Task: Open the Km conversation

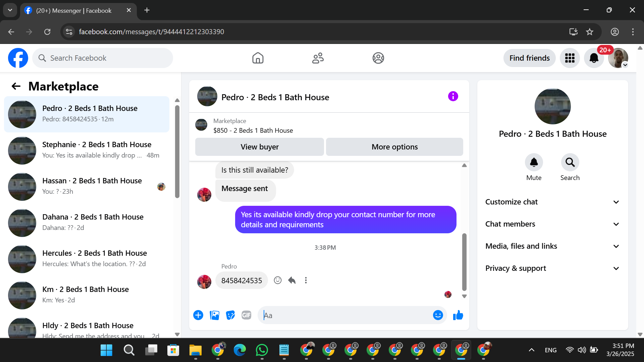Action: [87, 295]
